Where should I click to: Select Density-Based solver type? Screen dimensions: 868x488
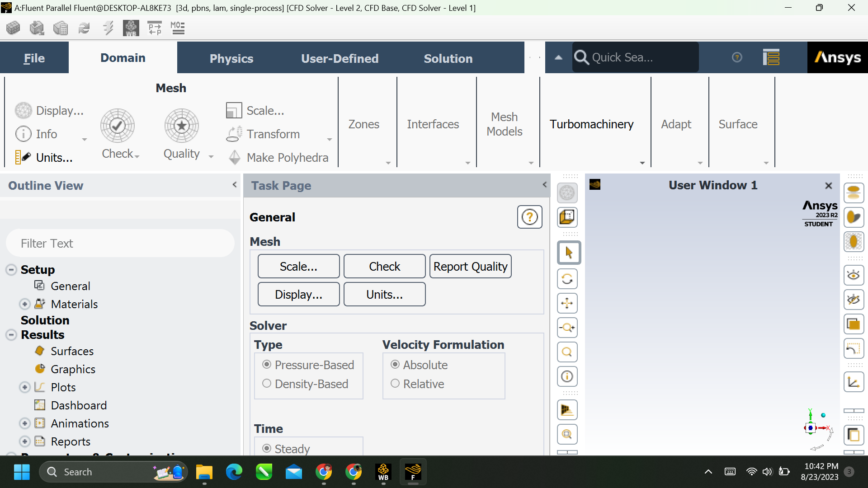[267, 384]
